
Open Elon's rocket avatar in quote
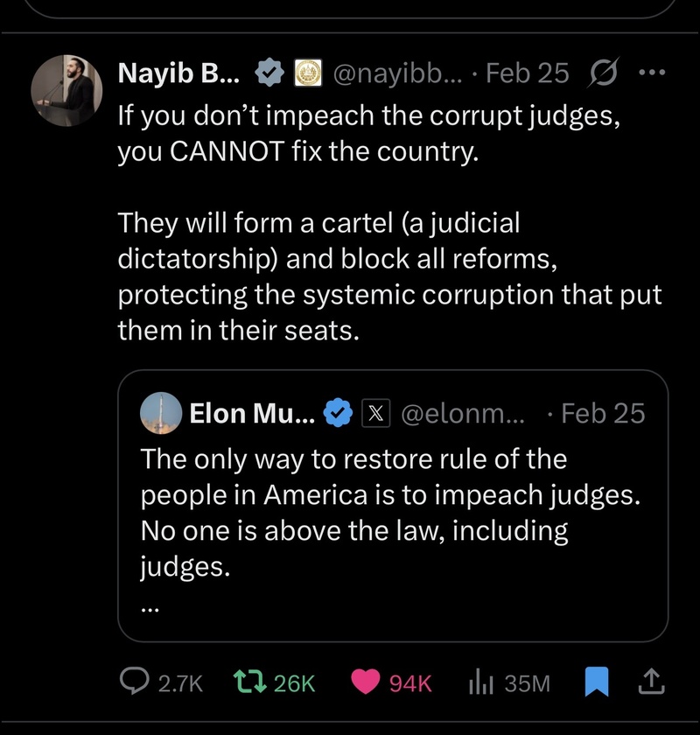click(161, 413)
